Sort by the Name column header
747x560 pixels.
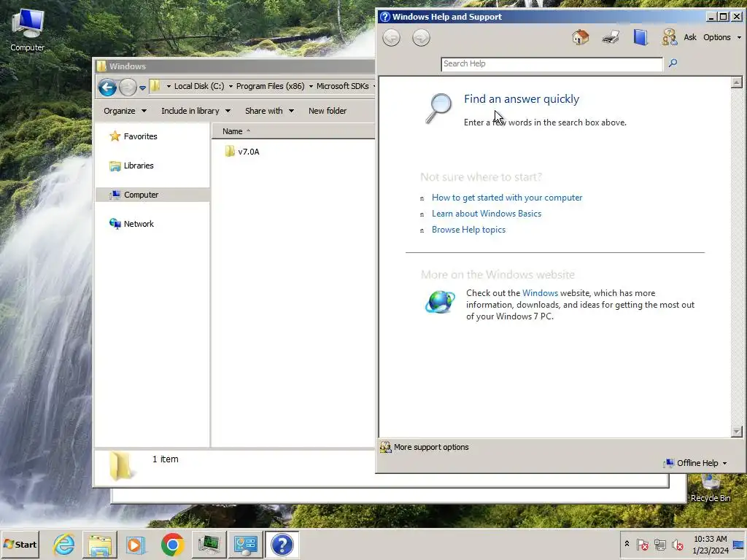[293, 131]
